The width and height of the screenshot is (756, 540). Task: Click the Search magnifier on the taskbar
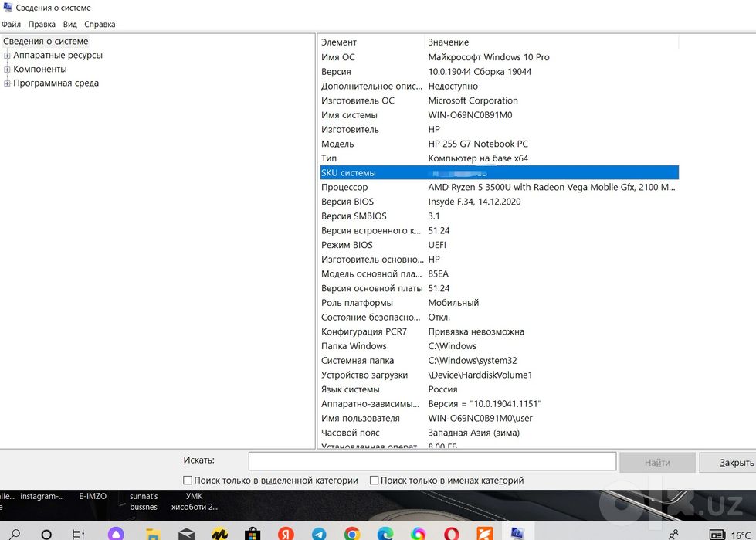pyautogui.click(x=15, y=534)
